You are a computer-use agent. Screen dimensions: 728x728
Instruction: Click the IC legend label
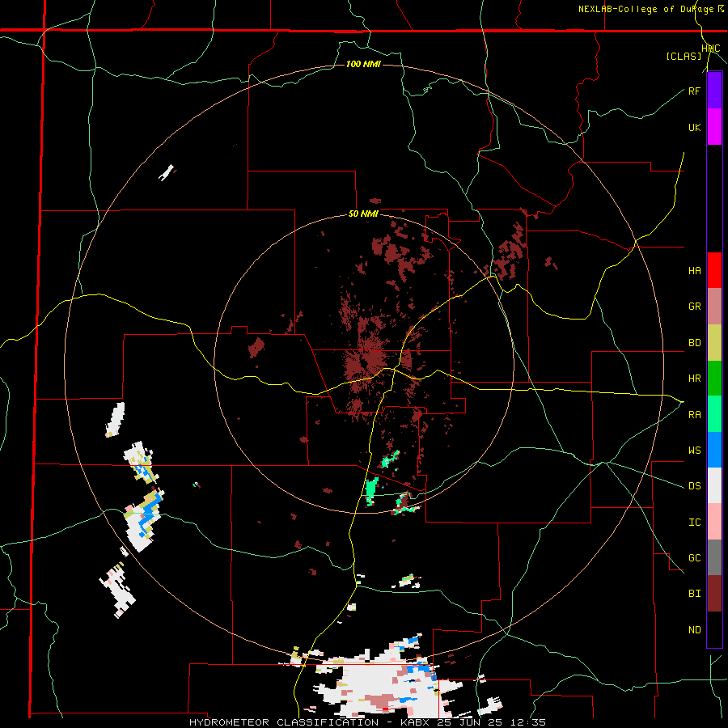coord(694,523)
